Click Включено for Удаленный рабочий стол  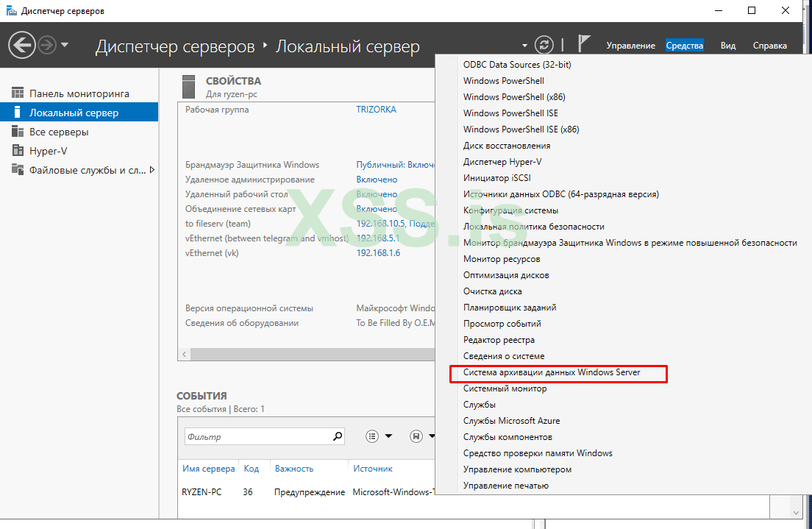pos(377,194)
